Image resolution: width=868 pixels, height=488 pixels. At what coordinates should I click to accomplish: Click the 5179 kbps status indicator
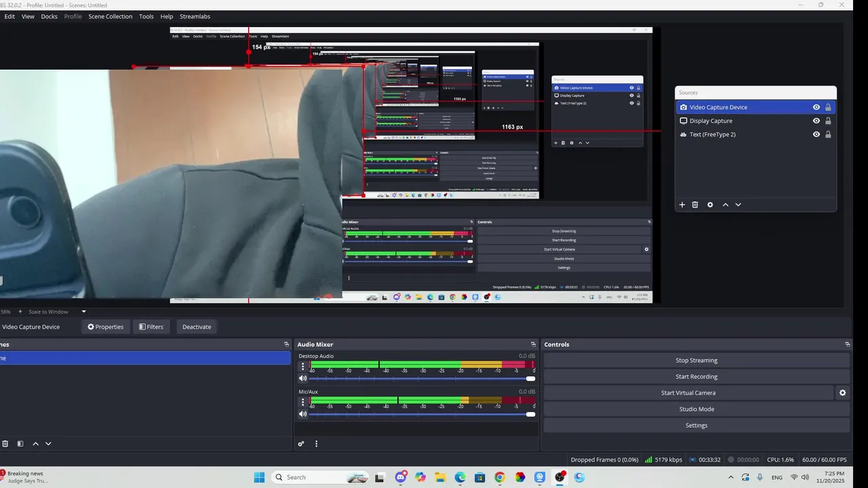pyautogui.click(x=664, y=460)
